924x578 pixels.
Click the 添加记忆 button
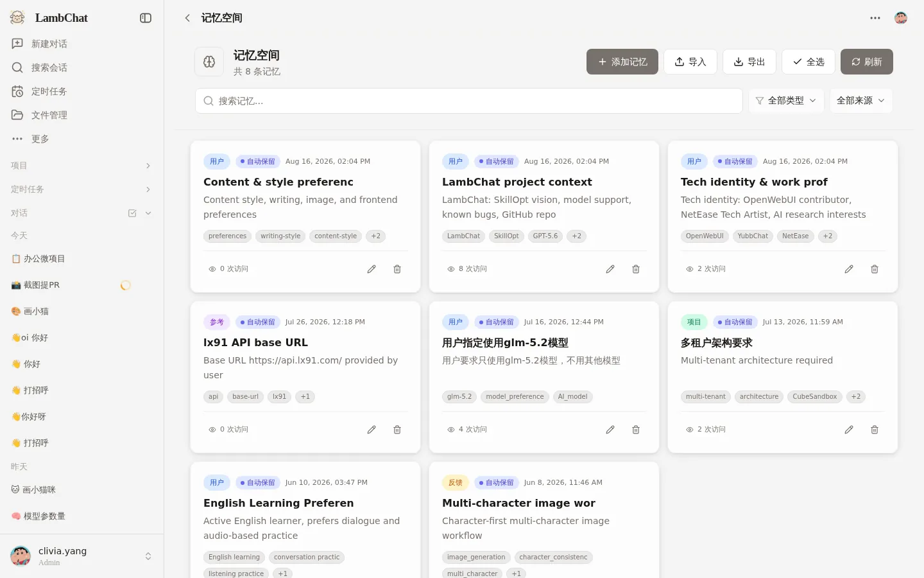click(622, 62)
